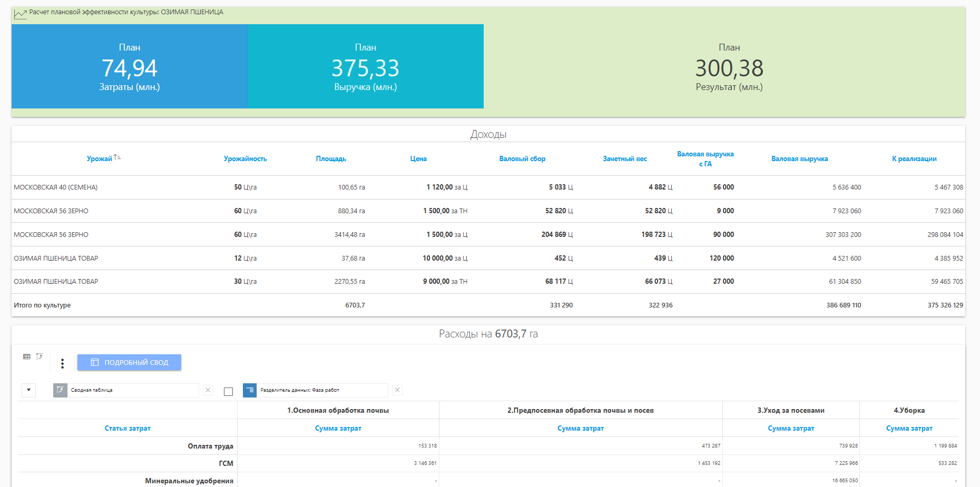Click the pivot view icon beside table icon
Image resolution: width=980 pixels, height=487 pixels.
click(40, 357)
